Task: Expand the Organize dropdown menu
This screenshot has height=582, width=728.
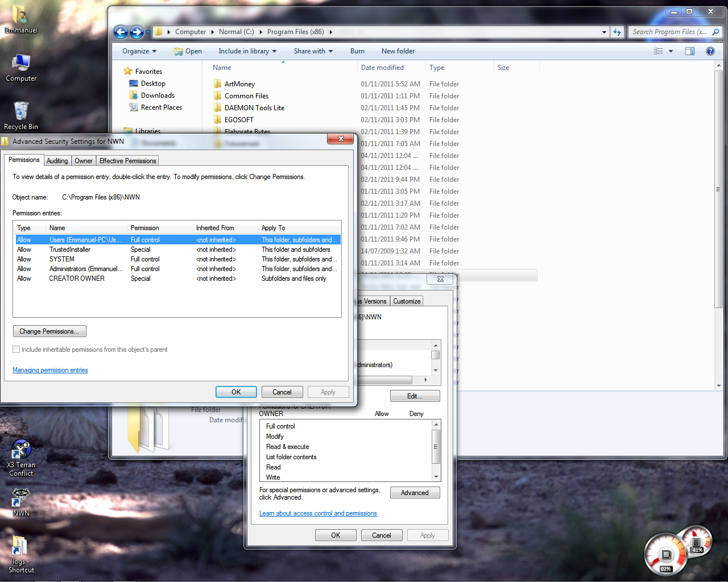Action: tap(139, 51)
